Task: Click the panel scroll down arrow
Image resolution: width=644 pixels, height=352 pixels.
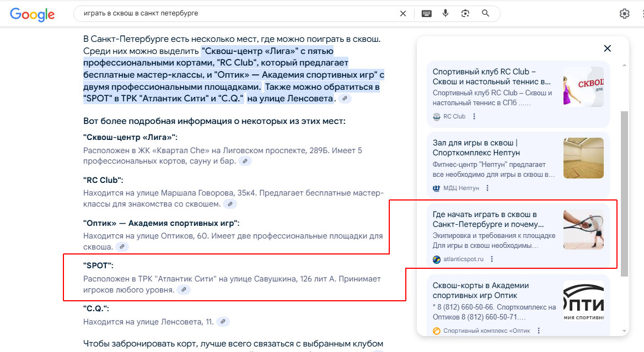Action: 624,331
